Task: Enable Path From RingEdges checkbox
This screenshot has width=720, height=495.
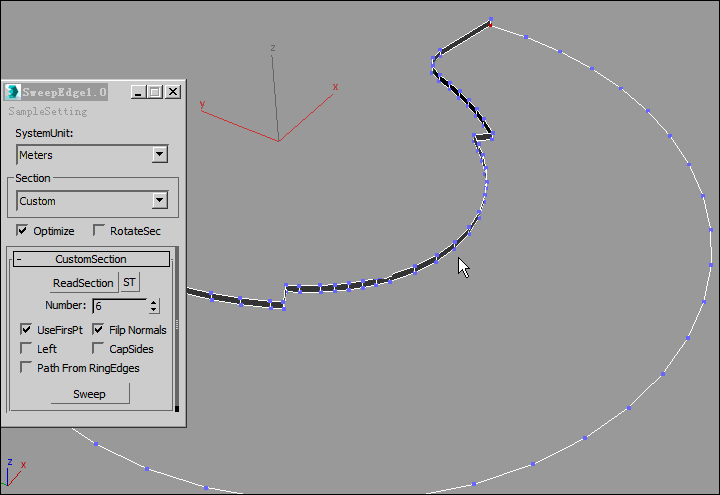Action: click(x=26, y=367)
